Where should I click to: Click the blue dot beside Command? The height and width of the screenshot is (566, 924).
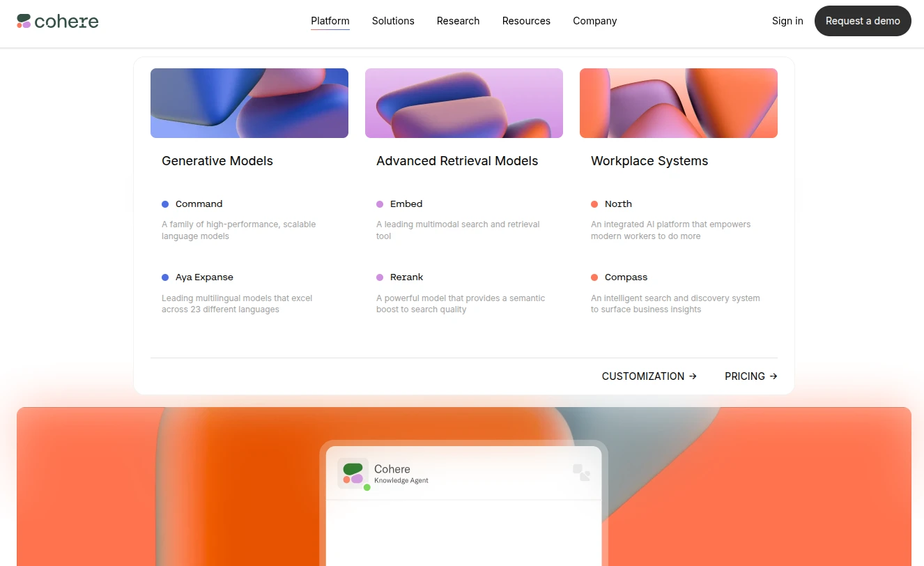pos(165,204)
